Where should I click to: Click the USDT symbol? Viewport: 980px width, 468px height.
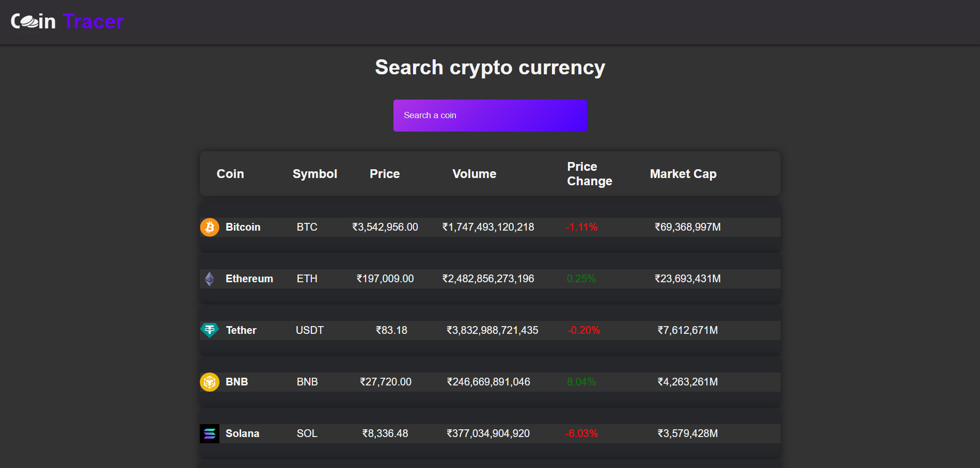tap(310, 330)
